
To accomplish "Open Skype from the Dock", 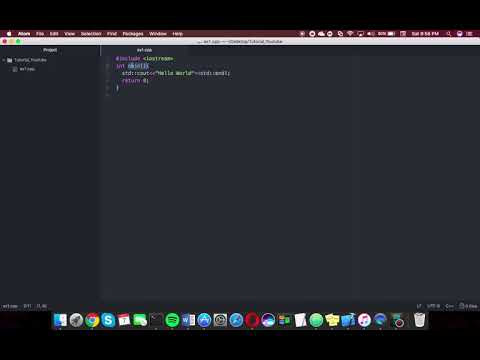I will point(108,320).
